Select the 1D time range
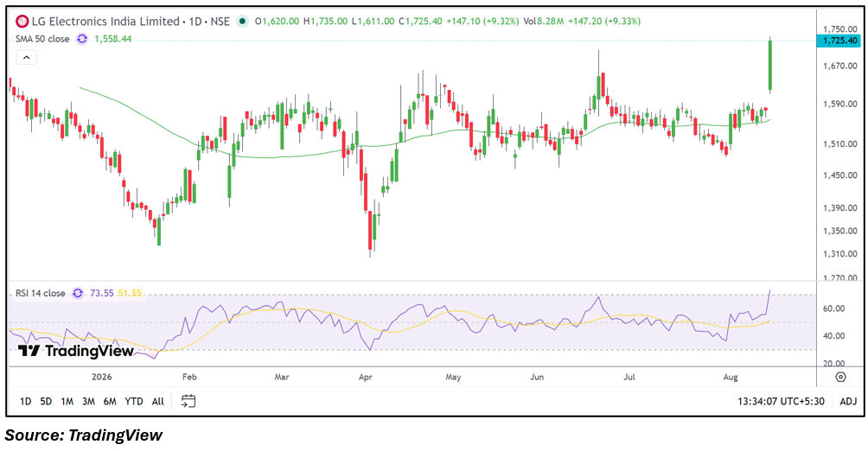Viewport: 868px width, 451px height. pyautogui.click(x=25, y=402)
